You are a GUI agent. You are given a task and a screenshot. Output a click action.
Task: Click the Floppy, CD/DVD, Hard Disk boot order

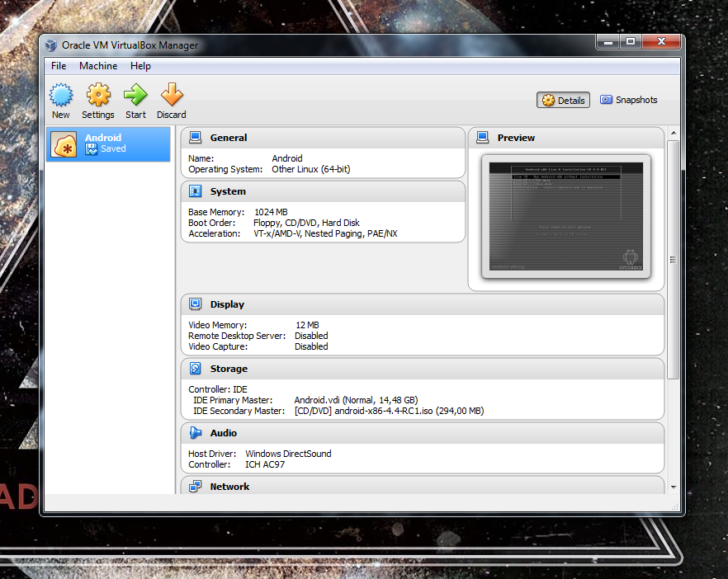point(306,223)
